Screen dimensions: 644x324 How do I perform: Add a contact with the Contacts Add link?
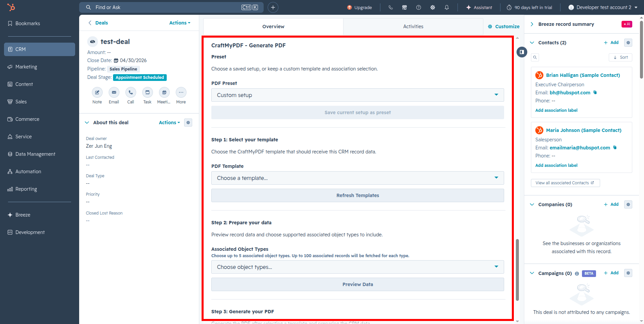point(611,43)
